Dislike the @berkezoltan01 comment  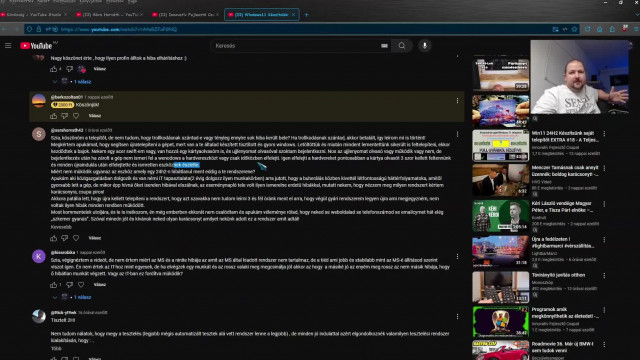[x=64, y=116]
